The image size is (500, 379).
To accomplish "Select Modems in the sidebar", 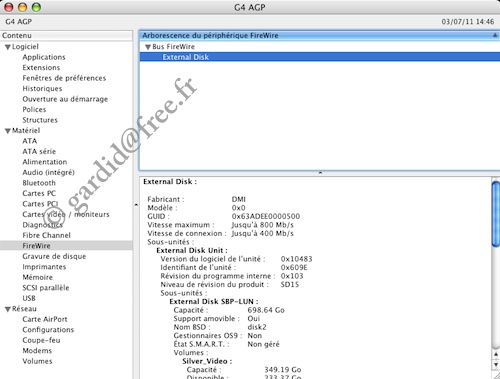I will tap(37, 351).
